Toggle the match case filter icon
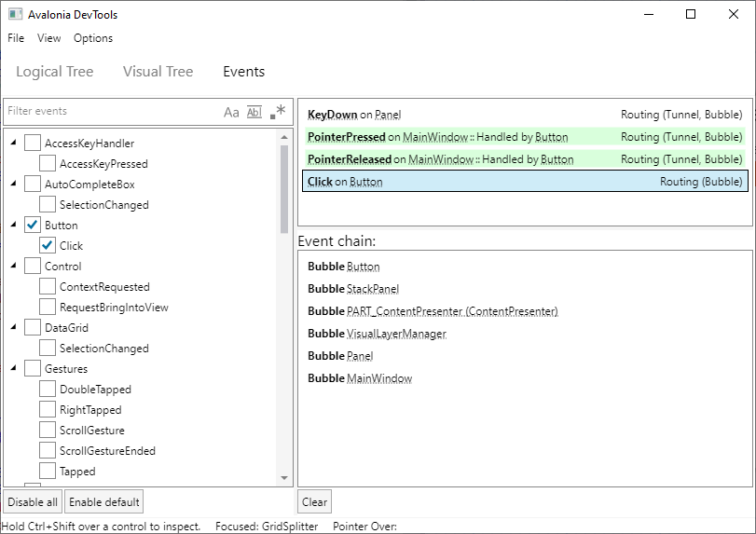 231,112
